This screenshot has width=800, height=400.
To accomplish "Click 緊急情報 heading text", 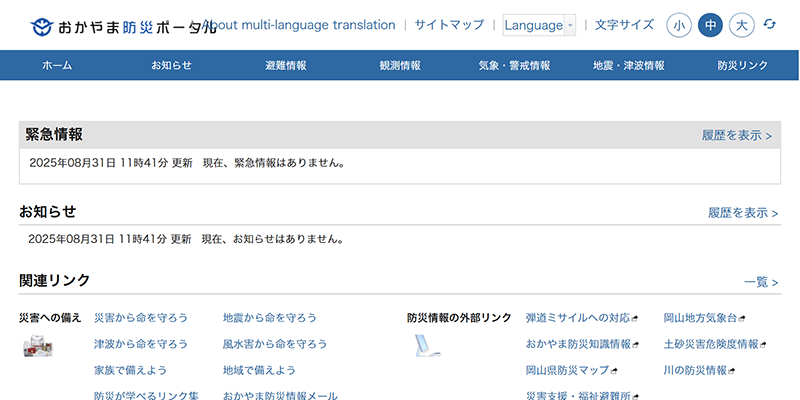I will pyautogui.click(x=54, y=135).
